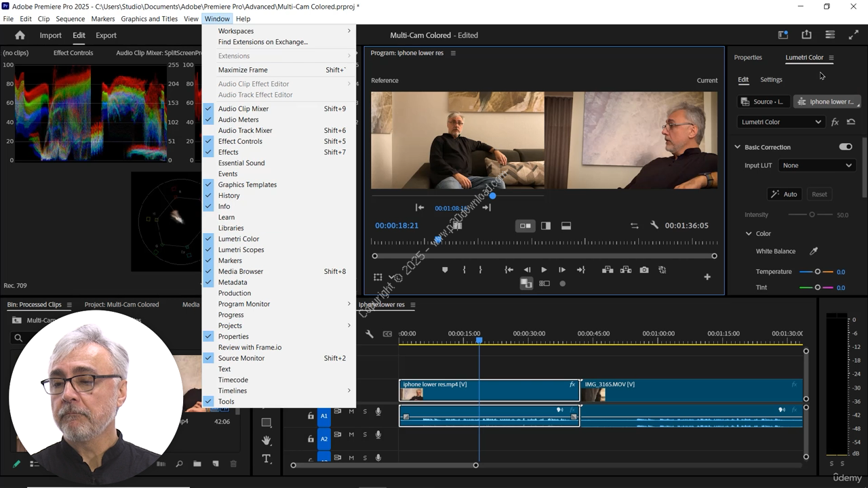The height and width of the screenshot is (488, 868).
Task: Toggle Comparison View button
Action: click(x=526, y=283)
